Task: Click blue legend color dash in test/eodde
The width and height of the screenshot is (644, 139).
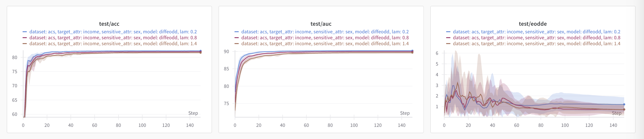Action: point(448,32)
